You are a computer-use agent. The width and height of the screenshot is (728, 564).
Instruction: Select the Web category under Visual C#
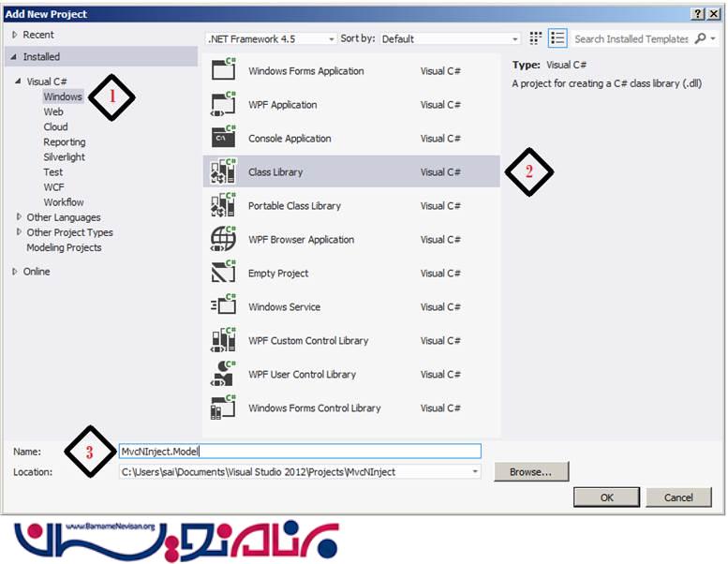[x=53, y=111]
